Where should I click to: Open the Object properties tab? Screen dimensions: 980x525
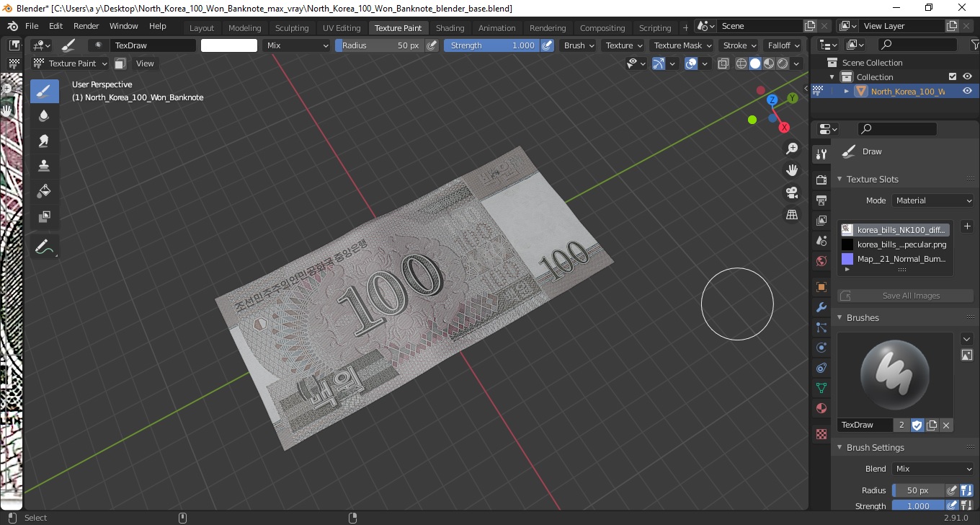(821, 287)
